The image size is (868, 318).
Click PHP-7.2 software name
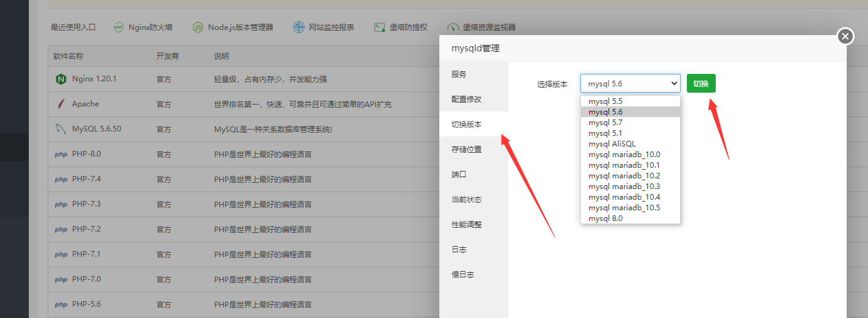tap(86, 229)
